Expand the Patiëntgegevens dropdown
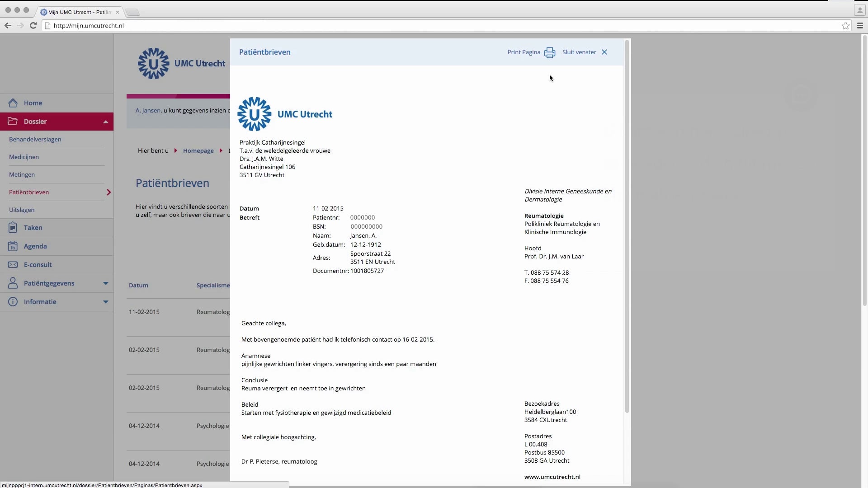Image resolution: width=868 pixels, height=488 pixels. point(105,283)
